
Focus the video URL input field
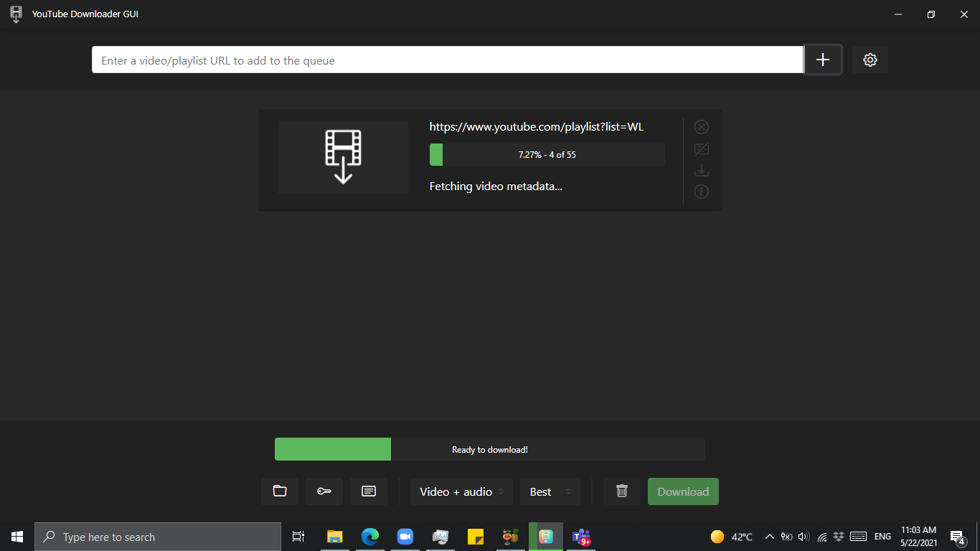click(x=445, y=60)
